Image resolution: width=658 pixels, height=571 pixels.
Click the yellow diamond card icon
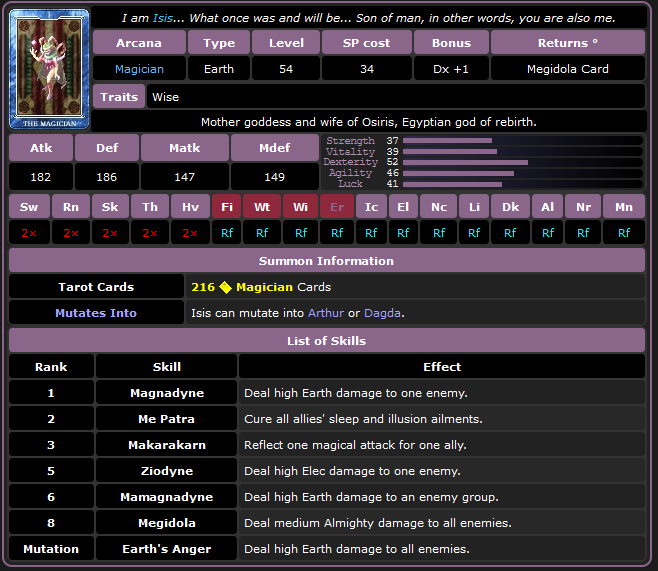tap(225, 287)
